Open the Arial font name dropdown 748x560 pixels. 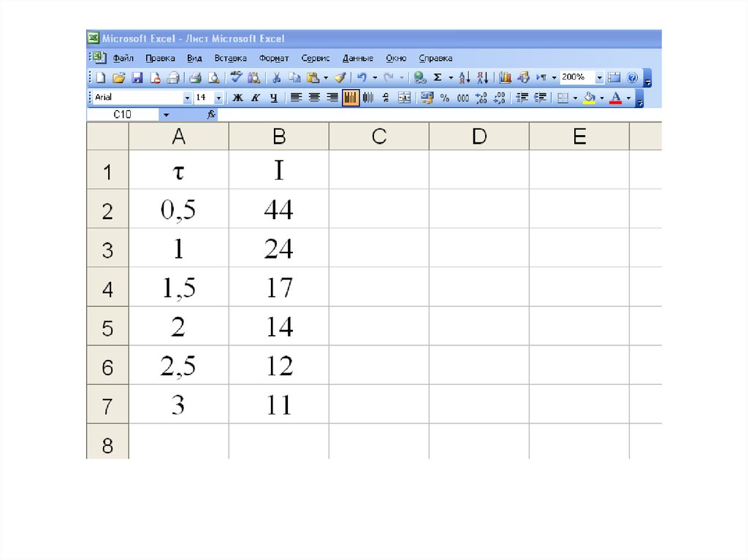click(x=187, y=98)
